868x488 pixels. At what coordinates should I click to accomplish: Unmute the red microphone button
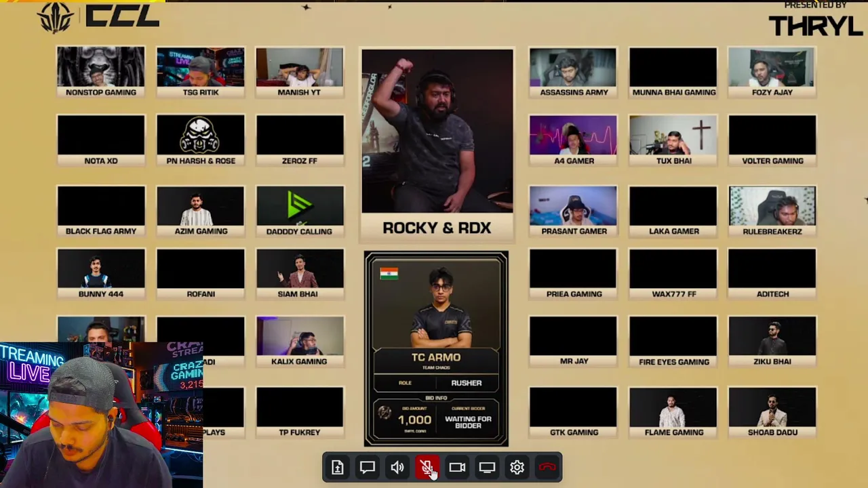click(427, 467)
